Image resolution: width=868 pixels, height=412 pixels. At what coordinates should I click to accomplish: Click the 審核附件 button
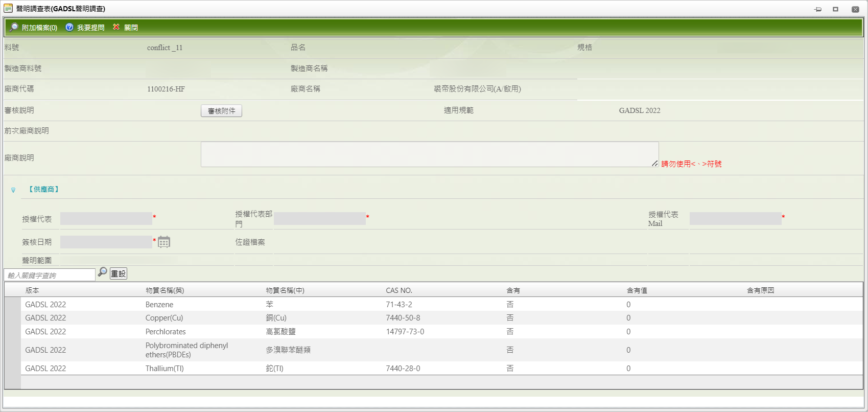tap(221, 111)
